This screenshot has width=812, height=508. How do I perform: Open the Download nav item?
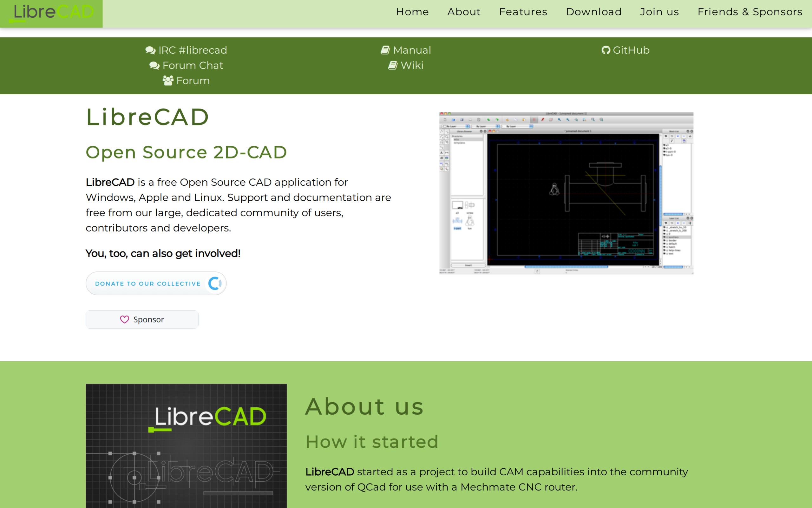pyautogui.click(x=593, y=12)
